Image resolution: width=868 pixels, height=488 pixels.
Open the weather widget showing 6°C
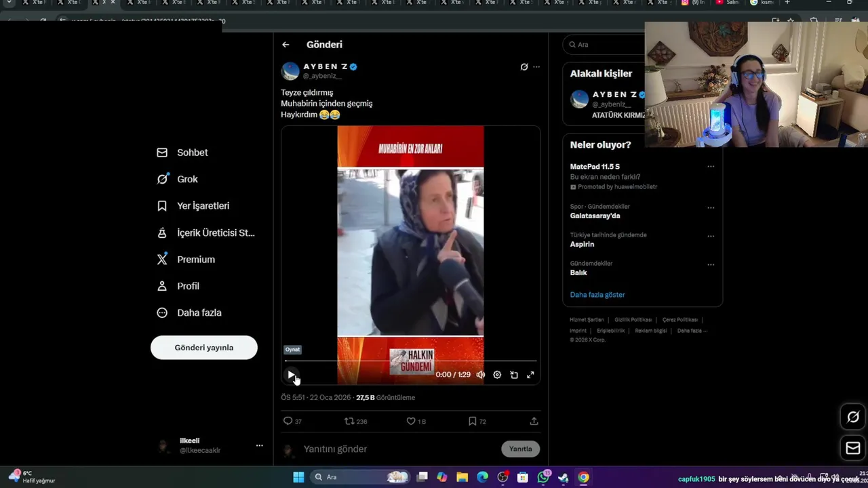coord(33,476)
